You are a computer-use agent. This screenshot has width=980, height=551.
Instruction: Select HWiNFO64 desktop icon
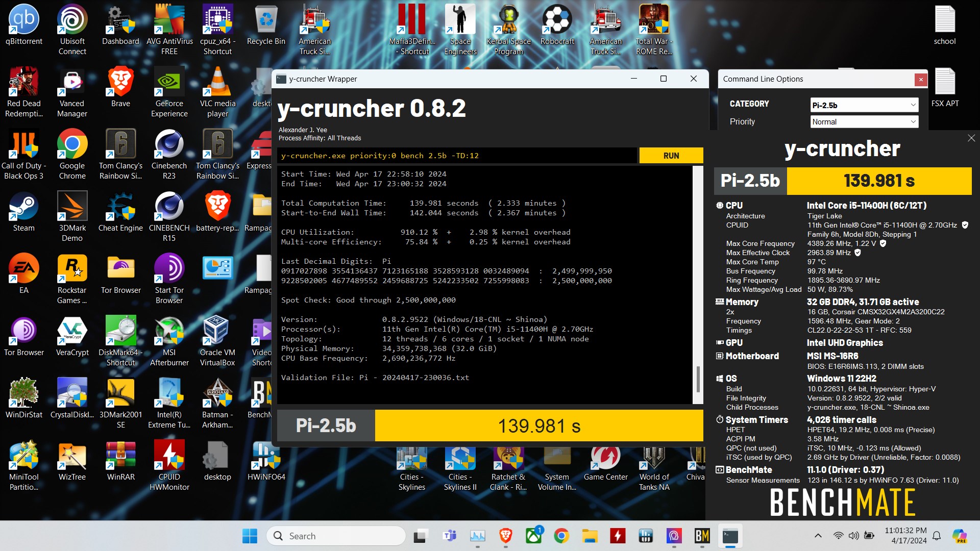266,461
